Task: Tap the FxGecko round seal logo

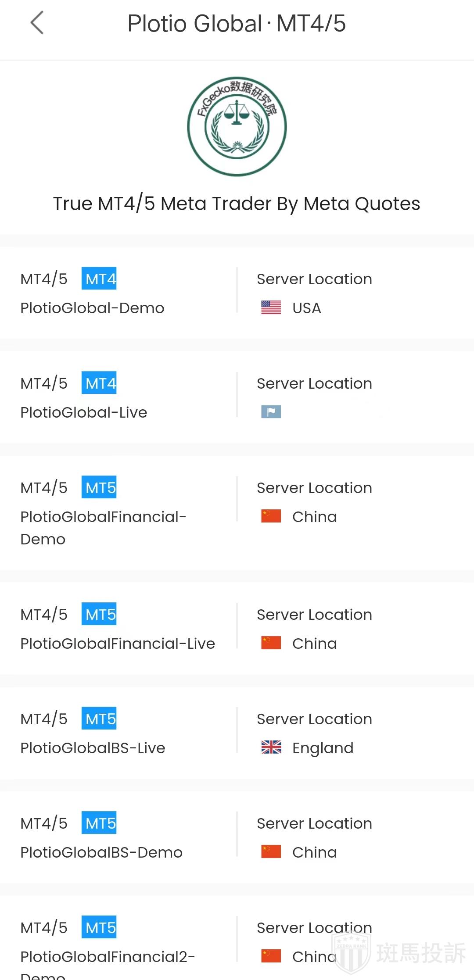Action: (237, 127)
